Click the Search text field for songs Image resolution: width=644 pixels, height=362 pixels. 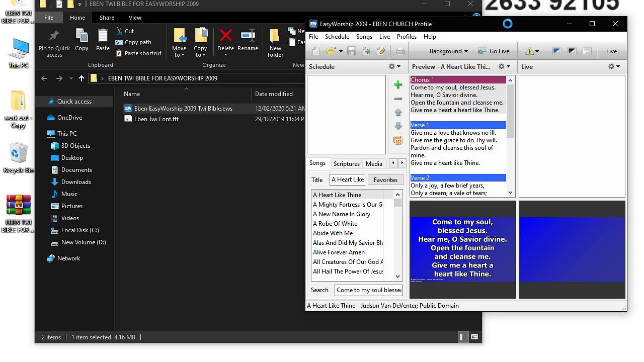(369, 290)
